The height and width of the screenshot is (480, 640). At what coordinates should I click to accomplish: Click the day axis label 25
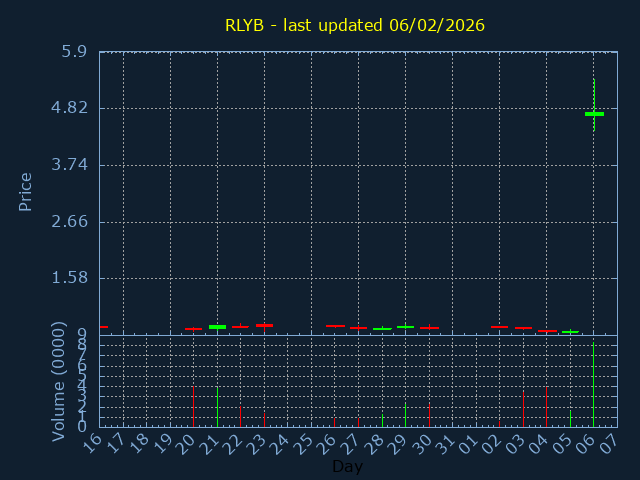[306, 443]
